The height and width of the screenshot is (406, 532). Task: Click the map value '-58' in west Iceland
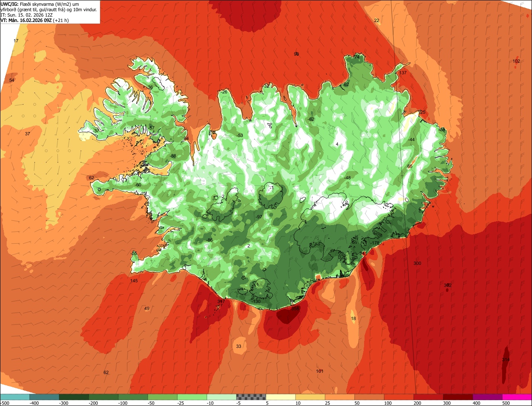173,156
